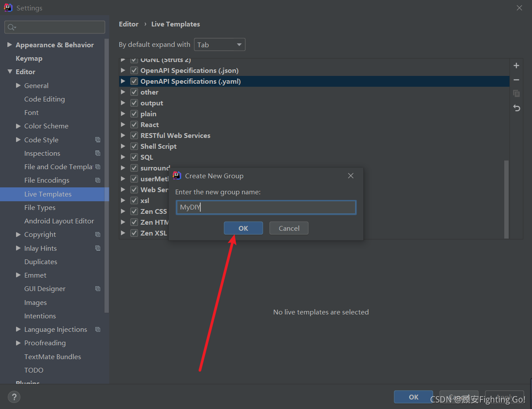Click the project-level icon beside Language Injections
Viewport: 532px width, 409px height.
coord(98,329)
